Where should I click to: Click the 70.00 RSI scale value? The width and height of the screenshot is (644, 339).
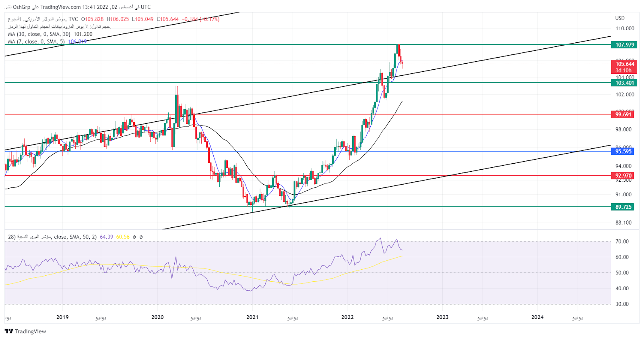[x=622, y=241]
